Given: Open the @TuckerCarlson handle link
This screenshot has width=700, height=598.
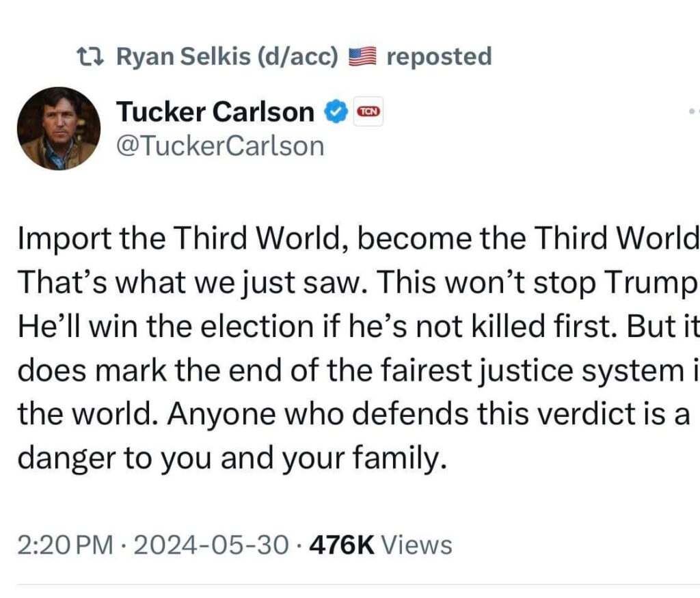Looking at the screenshot, I should 220,146.
